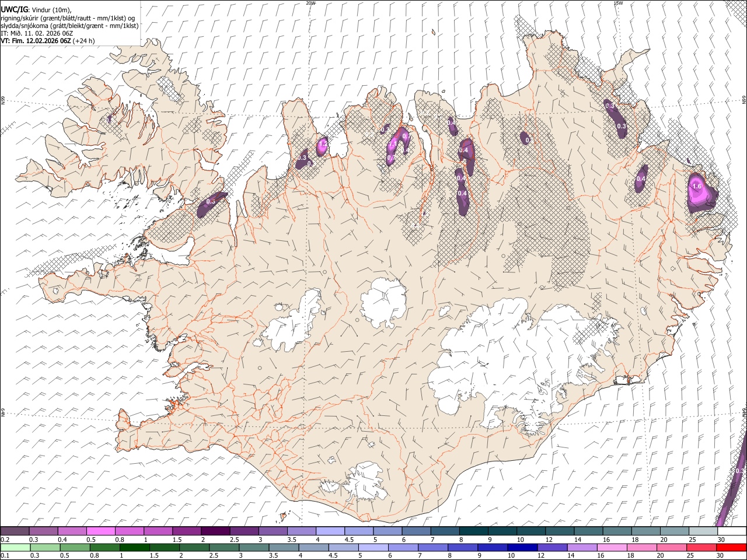
Task: Click the '(+24 h)' forecast offset text
Action: [x=83, y=41]
